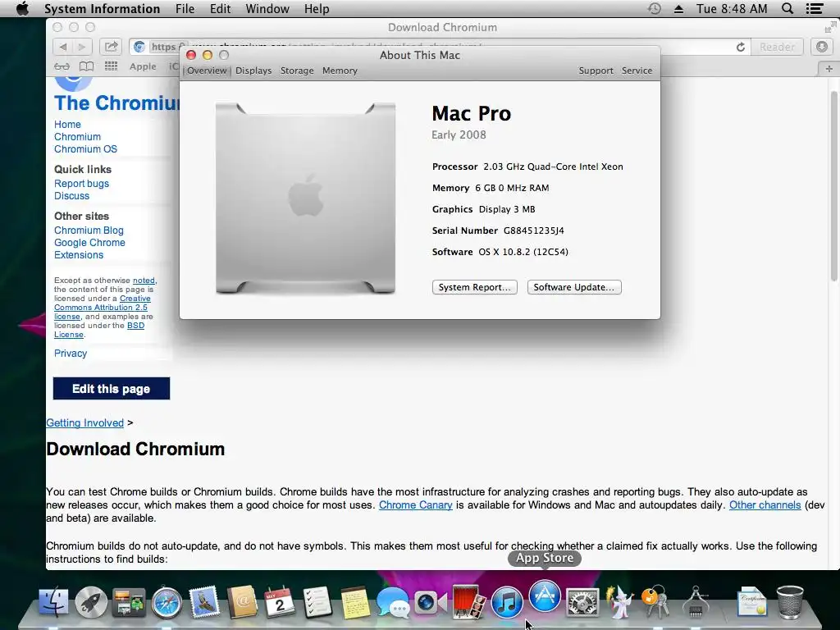Open the Privacy link

71,353
